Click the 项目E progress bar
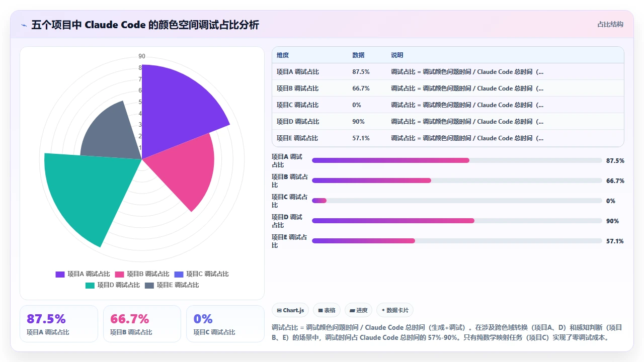 (457, 241)
